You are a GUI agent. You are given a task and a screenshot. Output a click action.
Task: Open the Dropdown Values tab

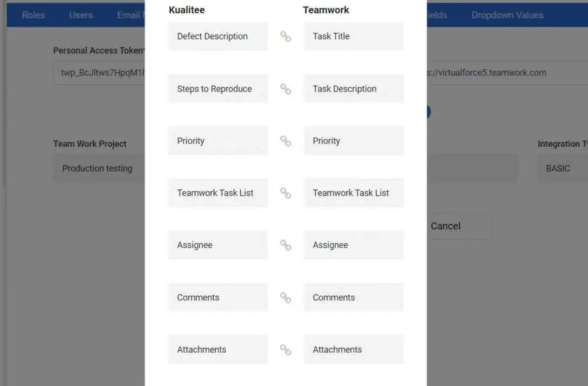click(507, 15)
